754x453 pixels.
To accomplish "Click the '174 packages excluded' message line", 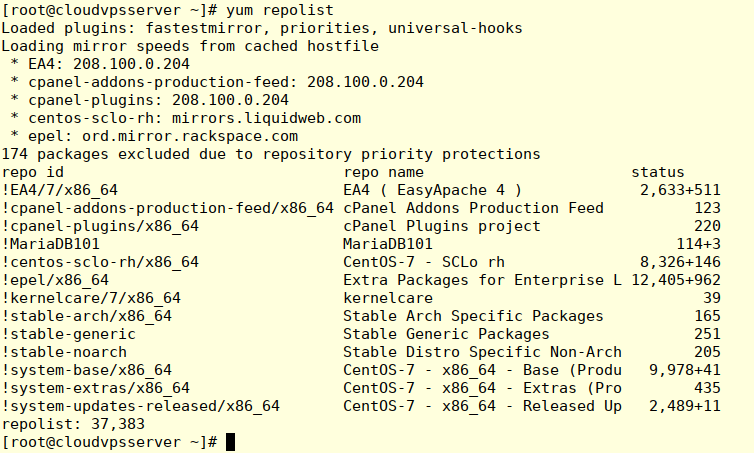I will click(271, 154).
